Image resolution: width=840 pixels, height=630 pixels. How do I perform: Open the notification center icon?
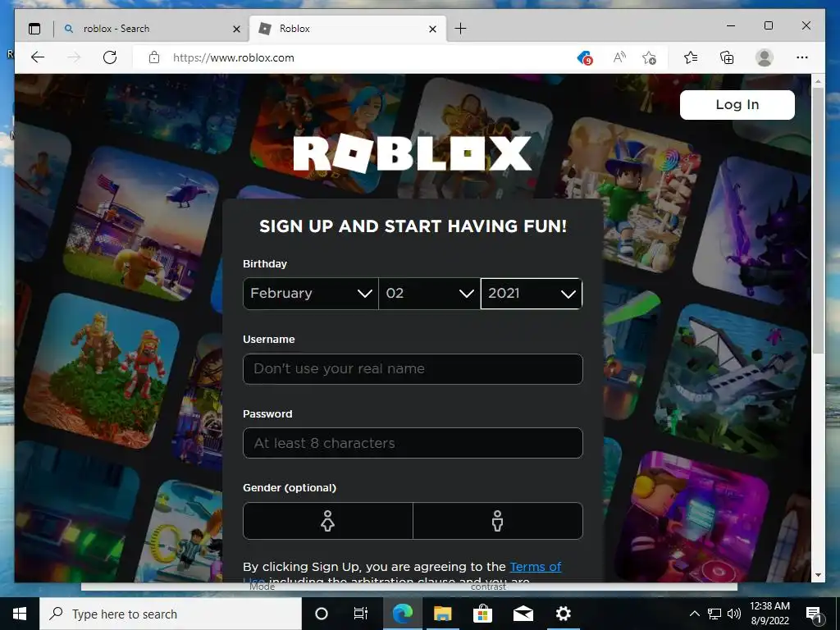814,614
